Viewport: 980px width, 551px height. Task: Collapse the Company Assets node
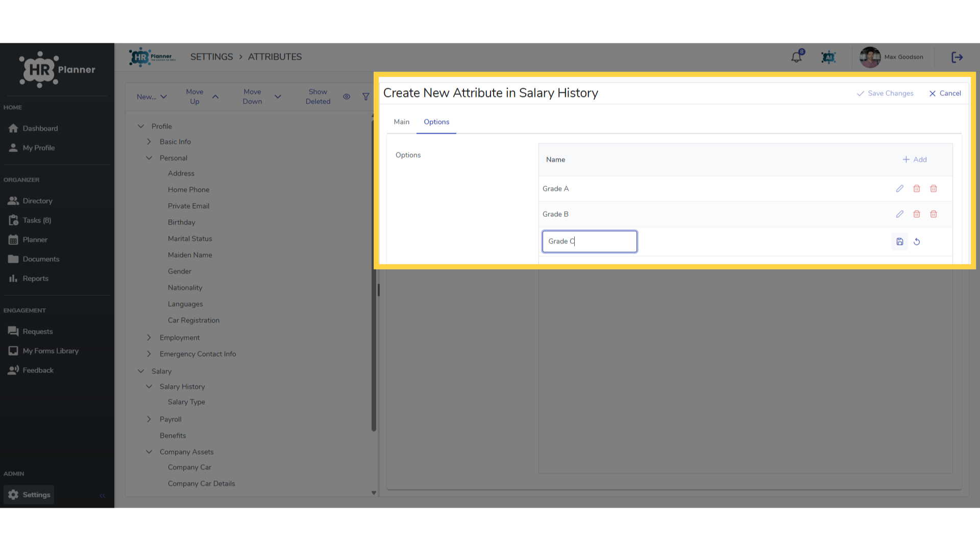(149, 452)
